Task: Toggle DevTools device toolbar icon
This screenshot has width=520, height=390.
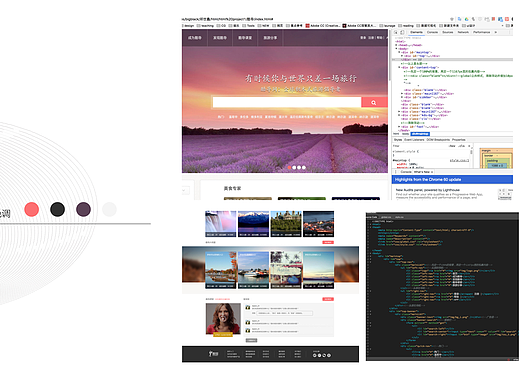Action: [402, 32]
